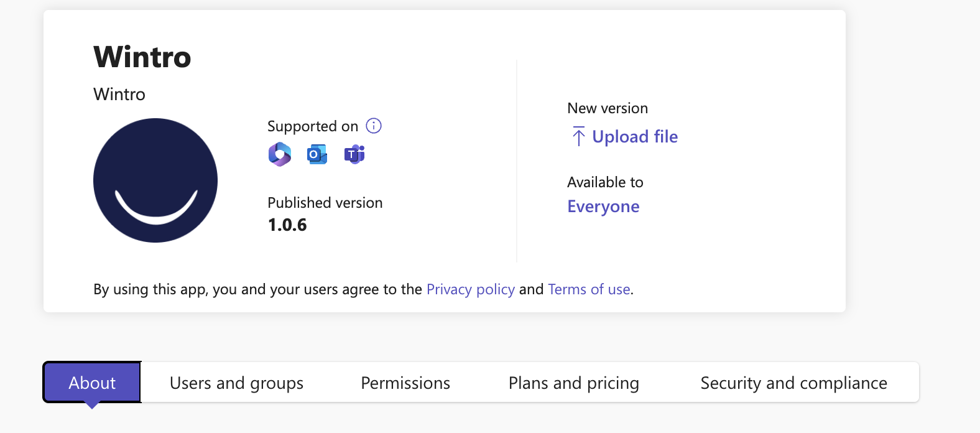The width and height of the screenshot is (980, 433).
Task: Click the Wintro smiley app logo
Action: tap(155, 180)
